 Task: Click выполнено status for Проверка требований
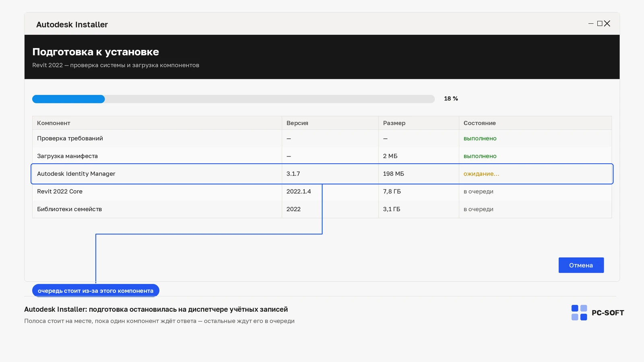pyautogui.click(x=480, y=138)
